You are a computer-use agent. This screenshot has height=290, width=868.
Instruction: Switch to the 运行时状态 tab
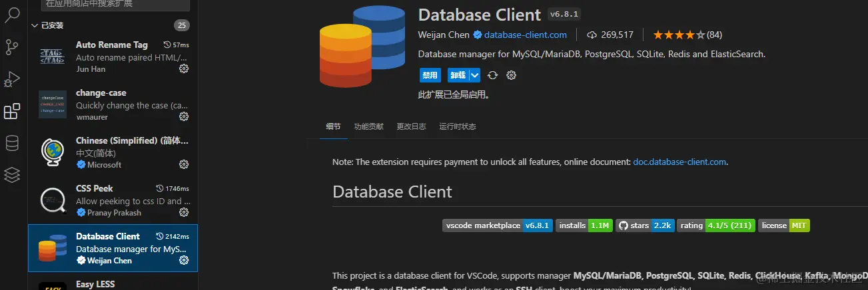(x=458, y=126)
